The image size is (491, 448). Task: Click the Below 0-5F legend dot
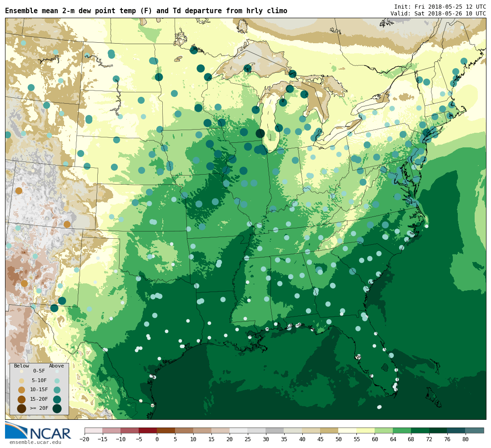pos(21,371)
